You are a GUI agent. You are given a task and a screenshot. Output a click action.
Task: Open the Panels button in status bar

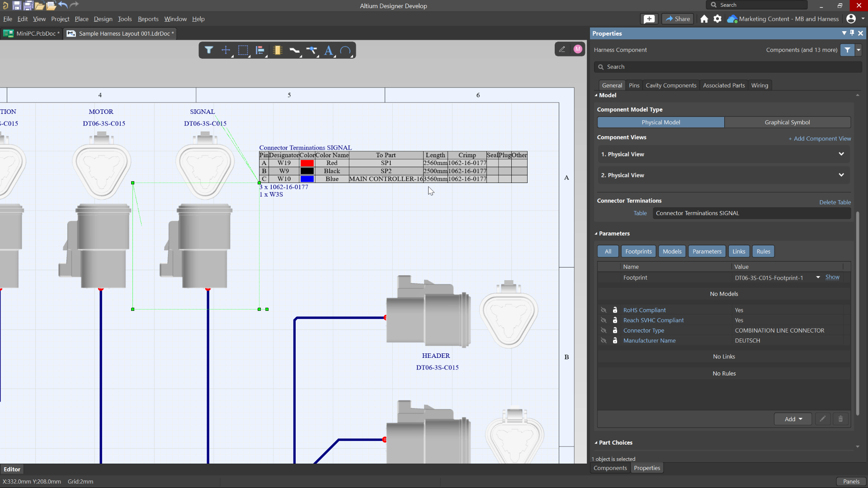[851, 481]
